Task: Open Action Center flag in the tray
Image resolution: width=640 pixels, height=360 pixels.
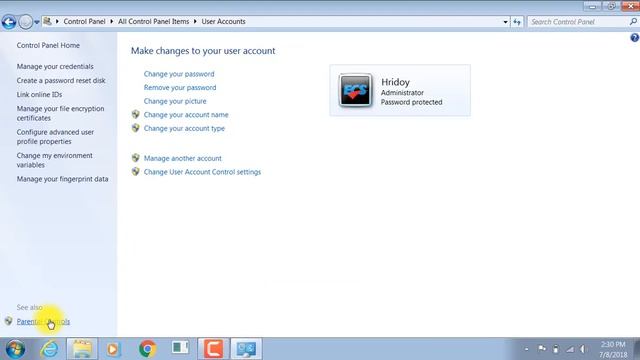Action: click(x=542, y=349)
